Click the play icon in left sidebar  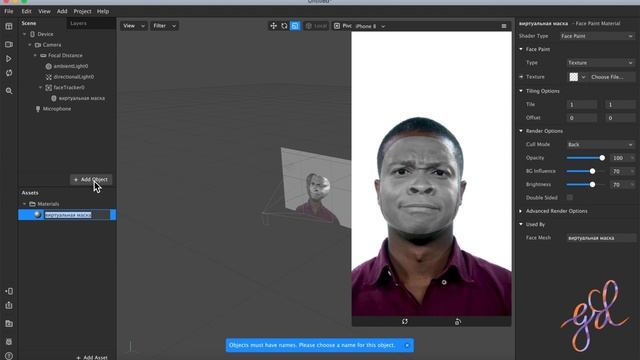pyautogui.click(x=9, y=59)
